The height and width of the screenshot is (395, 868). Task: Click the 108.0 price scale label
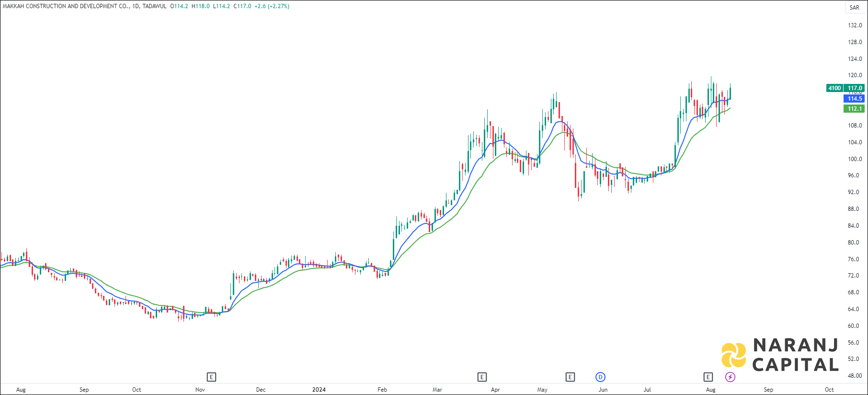pyautogui.click(x=855, y=126)
